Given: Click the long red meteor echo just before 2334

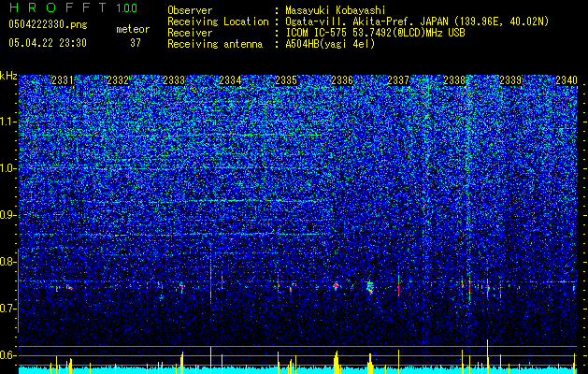Looking at the screenshot, I should pyautogui.click(x=210, y=281).
